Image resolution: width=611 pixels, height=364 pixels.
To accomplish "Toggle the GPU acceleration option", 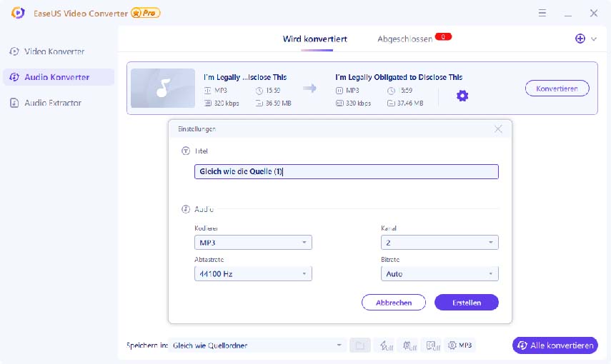I will tap(407, 345).
